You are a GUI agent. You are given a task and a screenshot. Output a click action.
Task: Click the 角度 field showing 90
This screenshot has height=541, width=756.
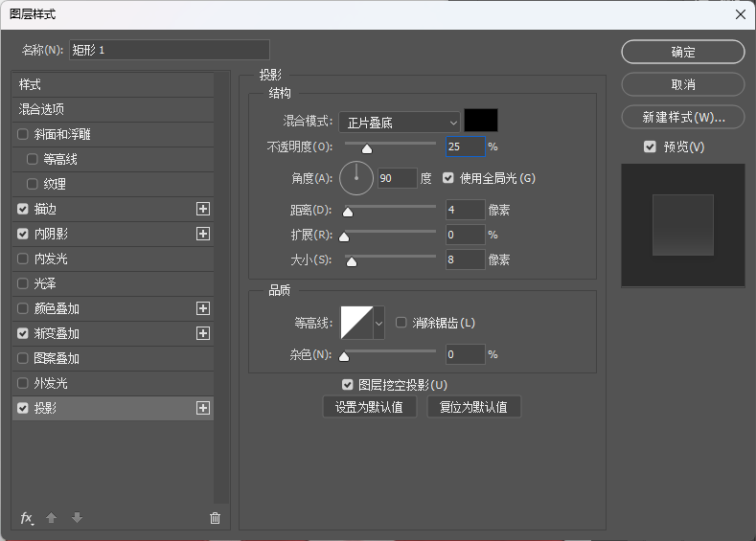pos(398,178)
